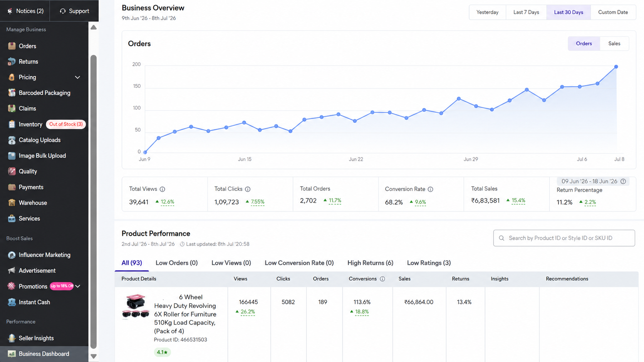644x362 pixels.
Task: Open the Returns sidebar icon
Action: click(x=12, y=62)
